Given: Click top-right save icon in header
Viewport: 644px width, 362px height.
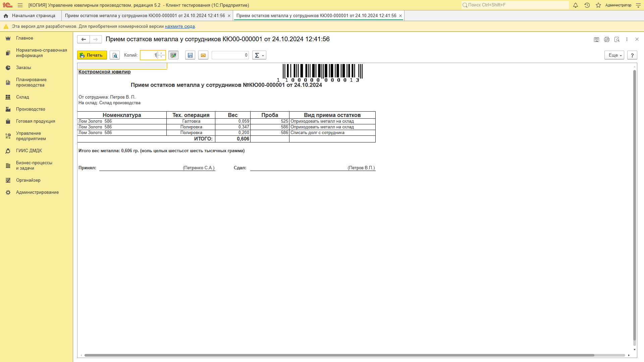Looking at the screenshot, I should pos(596,40).
